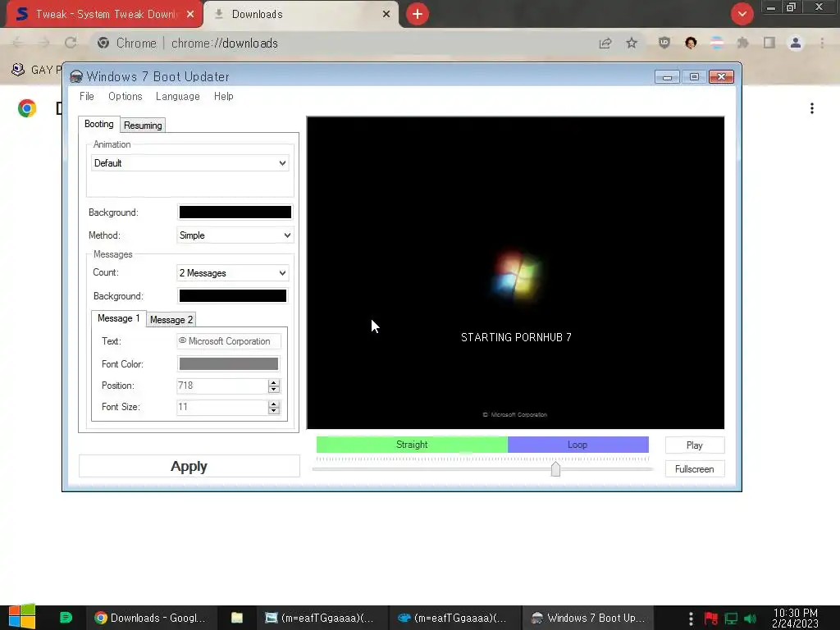Click the green Straight segment
Viewport: 840px width, 630px height.
coord(412,445)
